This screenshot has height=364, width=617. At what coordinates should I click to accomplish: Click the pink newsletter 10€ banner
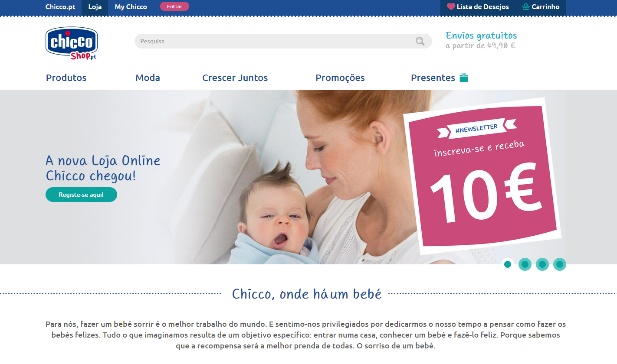(482, 175)
